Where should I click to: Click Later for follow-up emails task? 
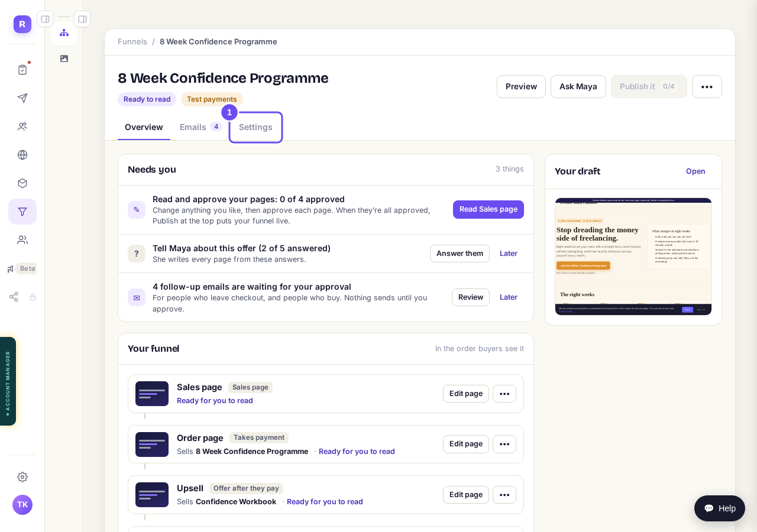click(509, 297)
